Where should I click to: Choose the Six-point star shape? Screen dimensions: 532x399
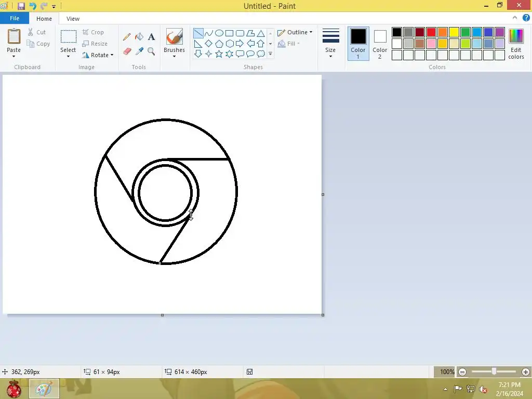(x=229, y=54)
